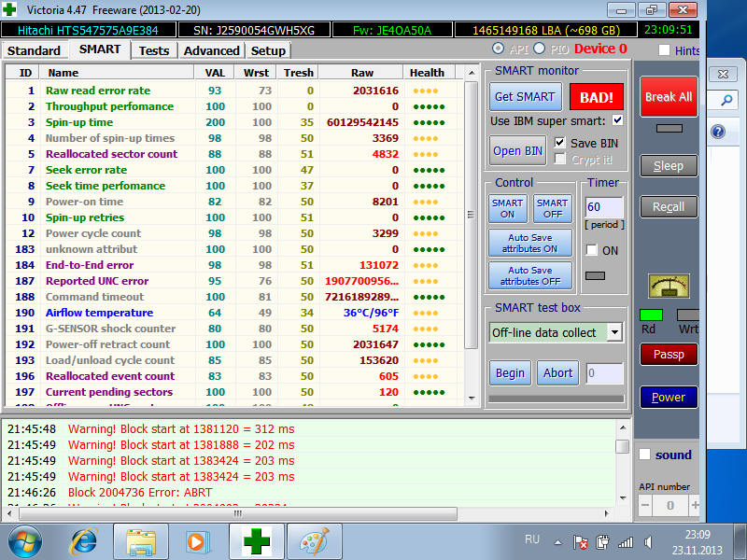Click the network signal tray icon
This screenshot has height=560, width=747.
625,542
